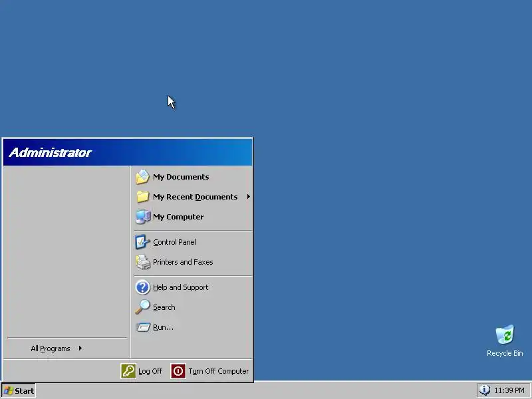
Task: Open Control Panel from the Start menu
Action: [x=192, y=242]
